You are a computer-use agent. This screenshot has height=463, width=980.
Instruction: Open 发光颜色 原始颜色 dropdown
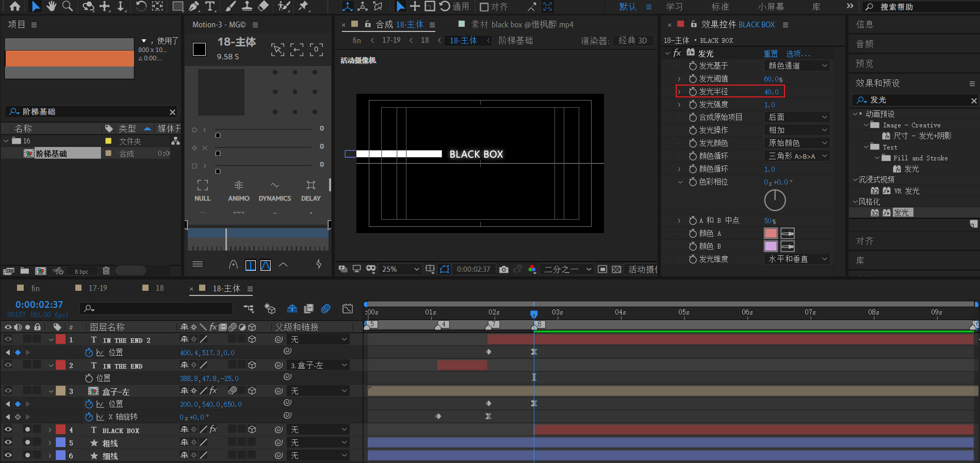pyautogui.click(x=797, y=143)
